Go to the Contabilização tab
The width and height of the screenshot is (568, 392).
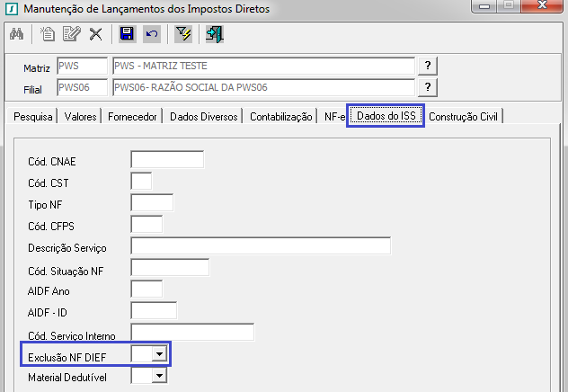tap(280, 117)
